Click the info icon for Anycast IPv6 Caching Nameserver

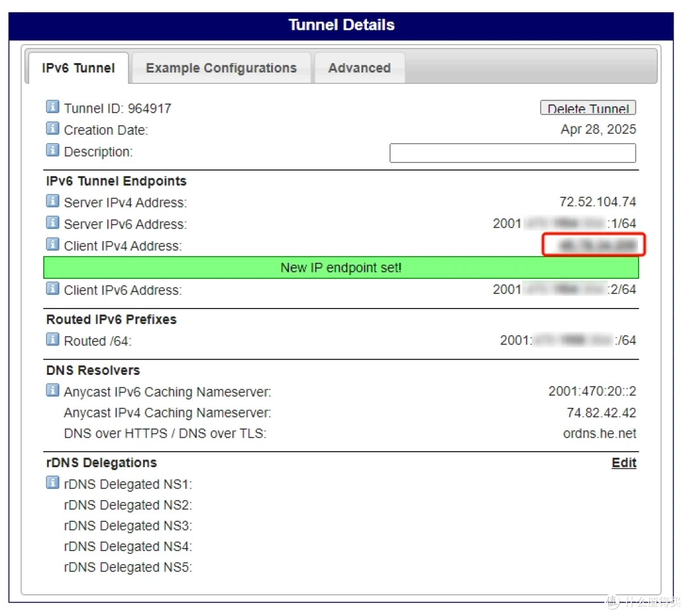52,390
